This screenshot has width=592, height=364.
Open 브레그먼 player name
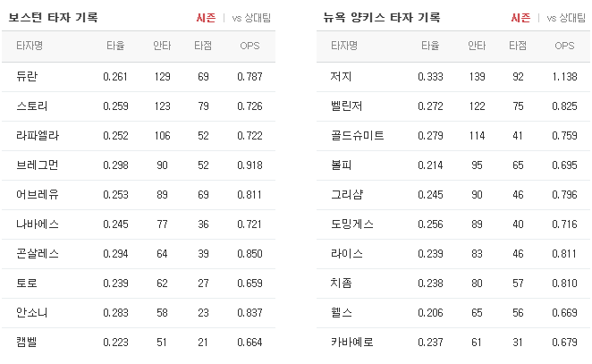pyautogui.click(x=38, y=165)
